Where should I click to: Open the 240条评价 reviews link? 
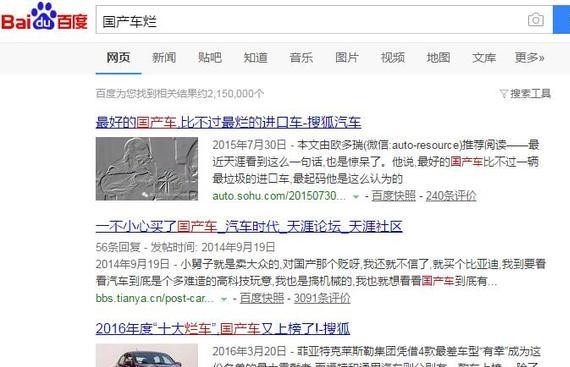pyautogui.click(x=451, y=196)
